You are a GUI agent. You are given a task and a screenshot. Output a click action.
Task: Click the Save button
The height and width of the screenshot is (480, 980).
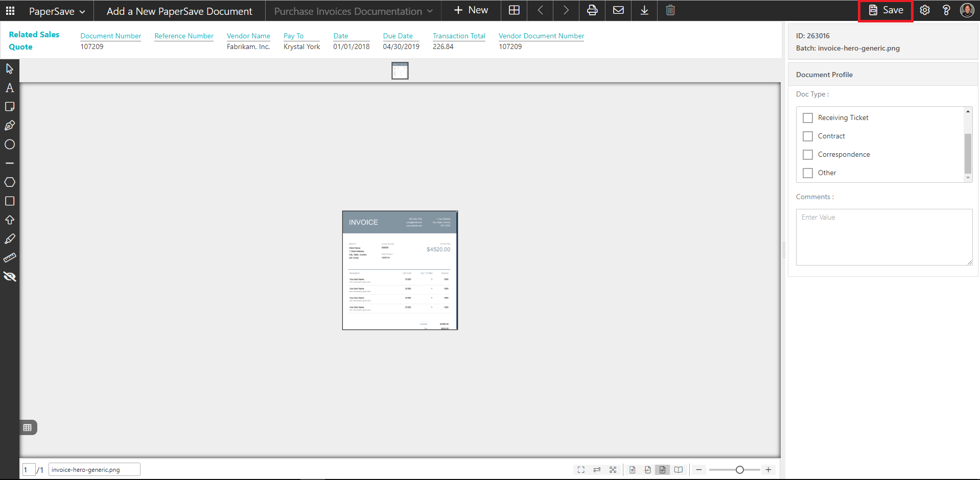pyautogui.click(x=886, y=10)
